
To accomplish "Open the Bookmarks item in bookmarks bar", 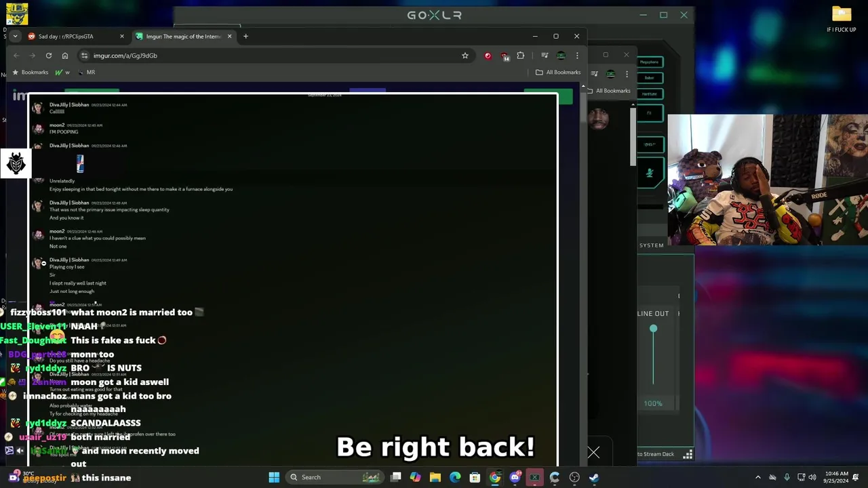I will tap(30, 73).
